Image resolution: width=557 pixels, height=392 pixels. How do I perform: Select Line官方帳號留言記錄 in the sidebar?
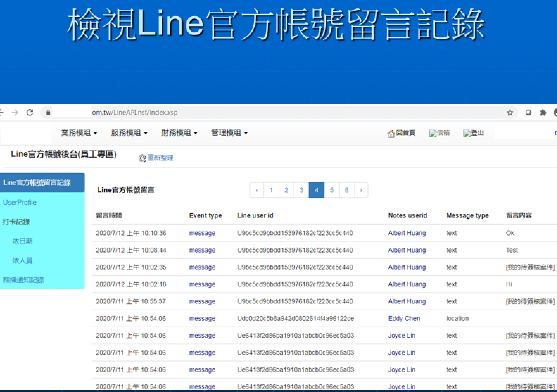pos(42,183)
